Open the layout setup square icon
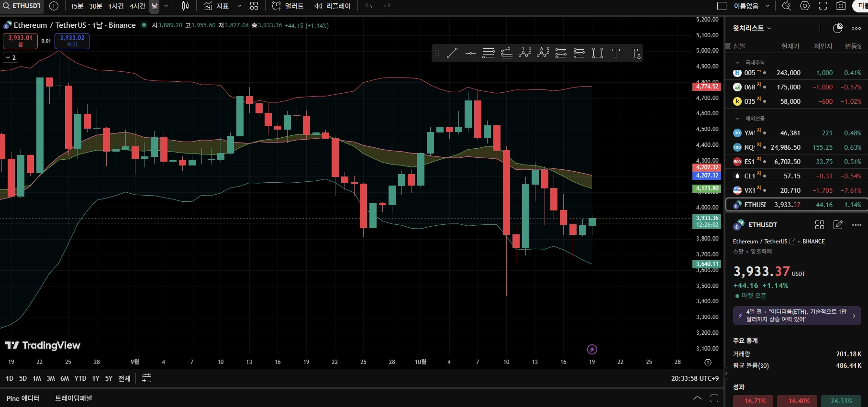Screen dimensions: 868x407 click(x=722, y=6)
